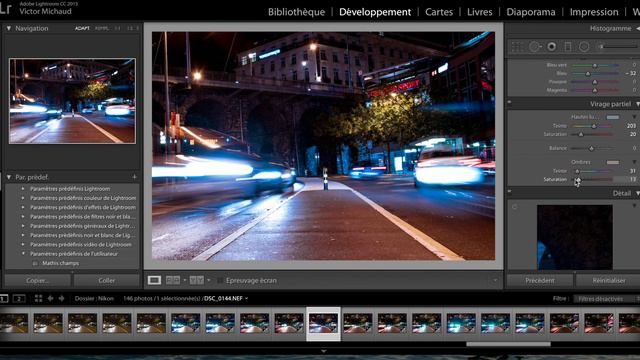640x360 pixels.
Task: Open the main window display button 1
Action: 4,298
